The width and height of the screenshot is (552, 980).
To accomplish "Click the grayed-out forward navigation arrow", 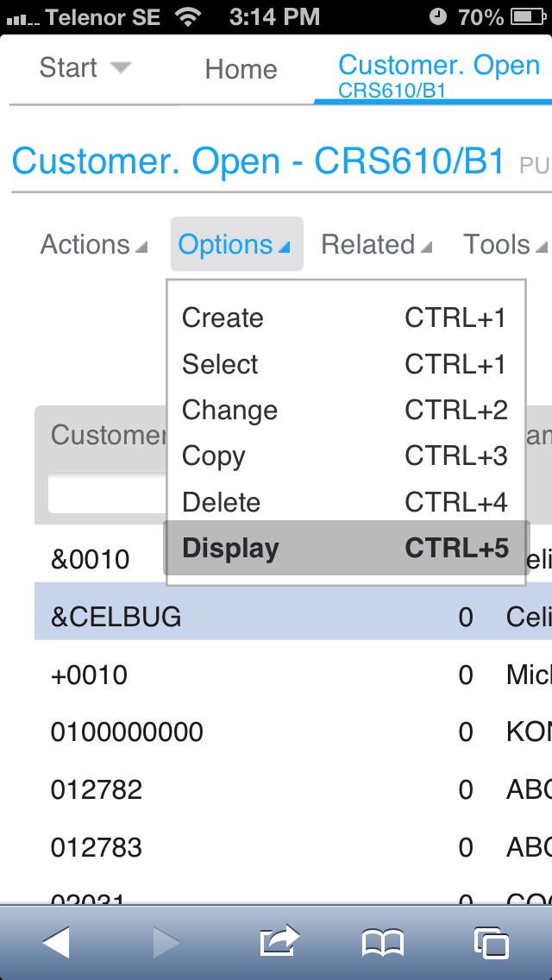I will point(166,943).
